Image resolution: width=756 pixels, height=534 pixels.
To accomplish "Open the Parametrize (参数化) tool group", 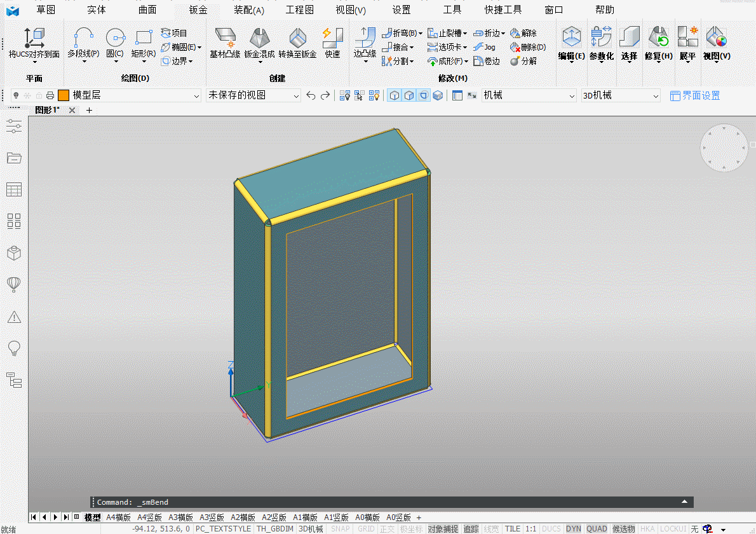I will [x=601, y=44].
